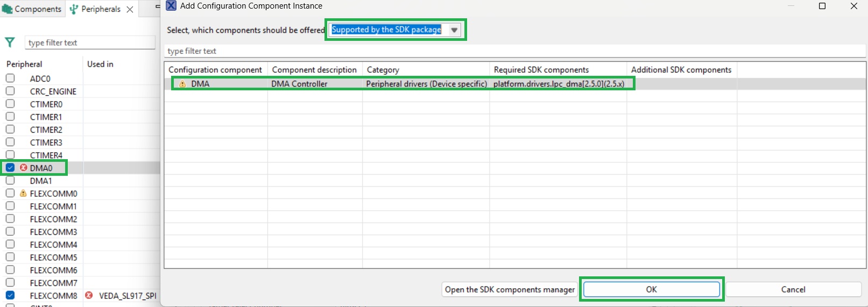Select FLEXCOMM1 in peripheral list

pyautogui.click(x=53, y=206)
